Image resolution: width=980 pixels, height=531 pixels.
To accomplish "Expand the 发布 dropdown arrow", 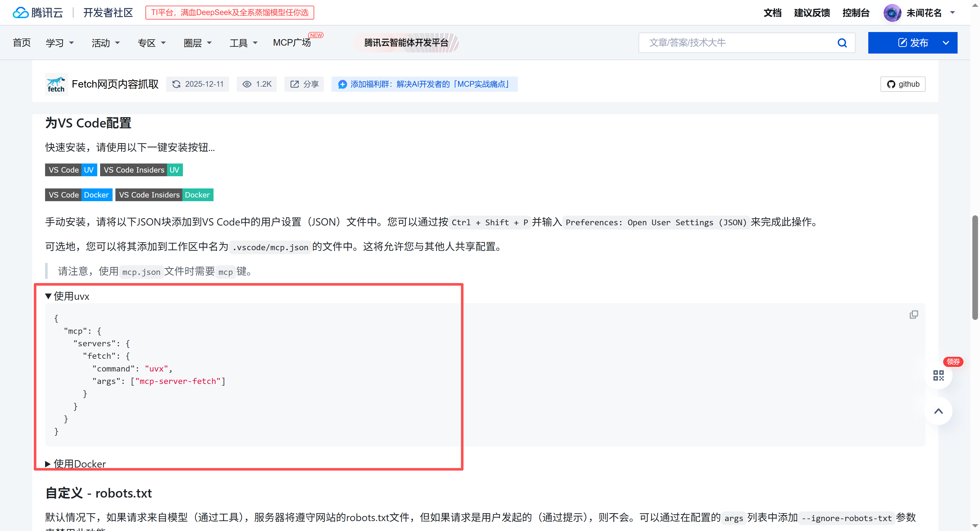I will (946, 43).
